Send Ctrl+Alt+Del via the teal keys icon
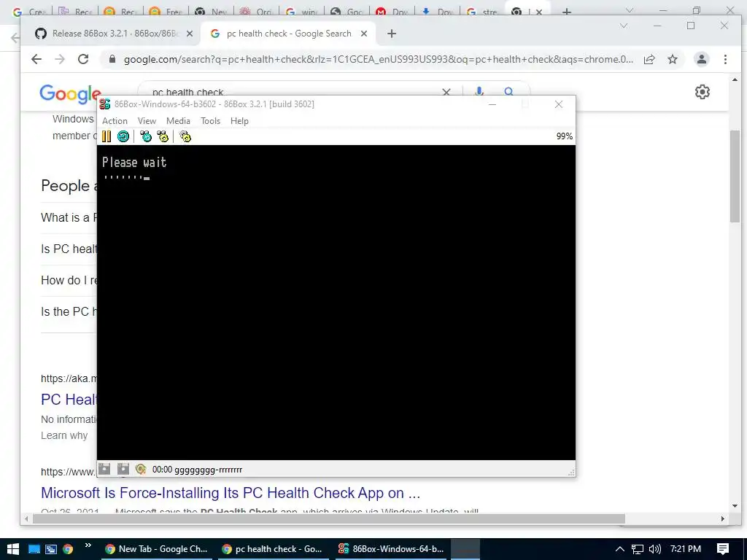The width and height of the screenshot is (747, 560). 146,136
